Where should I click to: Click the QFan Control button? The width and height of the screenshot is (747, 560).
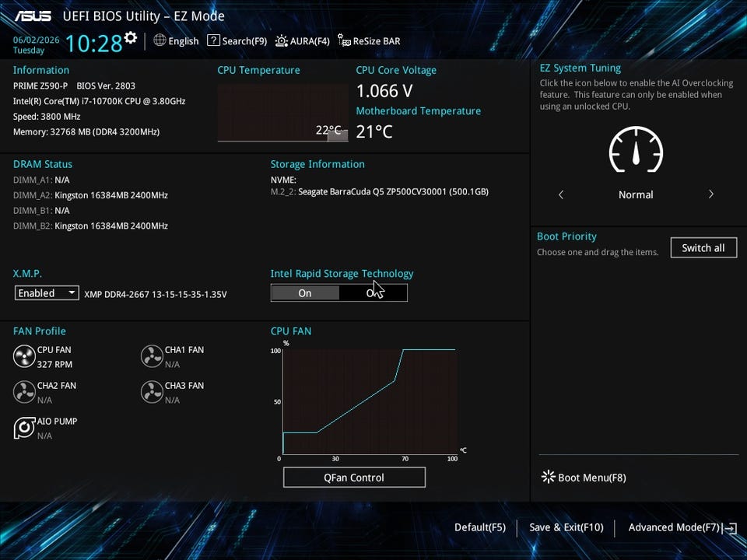click(354, 477)
